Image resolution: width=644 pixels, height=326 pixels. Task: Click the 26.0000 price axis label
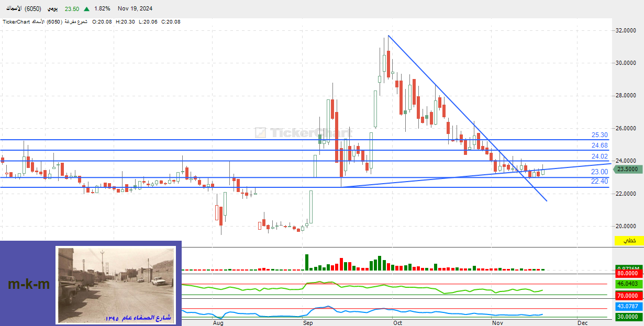[x=626, y=128]
